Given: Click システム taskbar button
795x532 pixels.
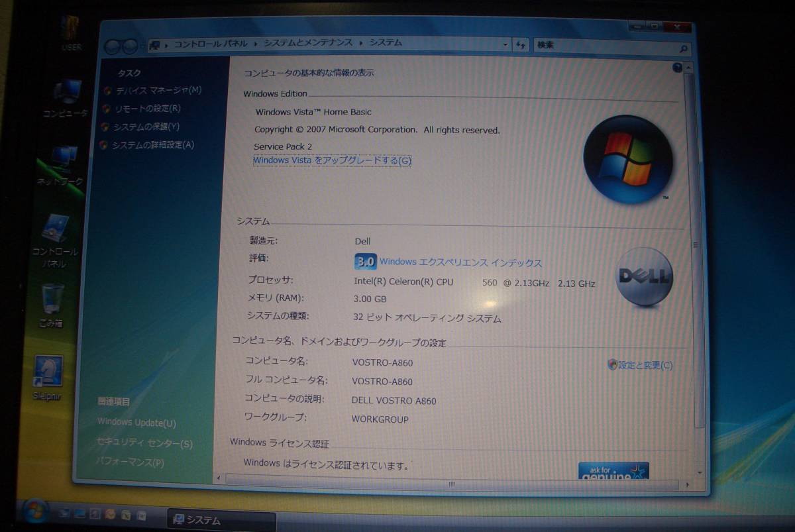Looking at the screenshot, I should pos(221,520).
